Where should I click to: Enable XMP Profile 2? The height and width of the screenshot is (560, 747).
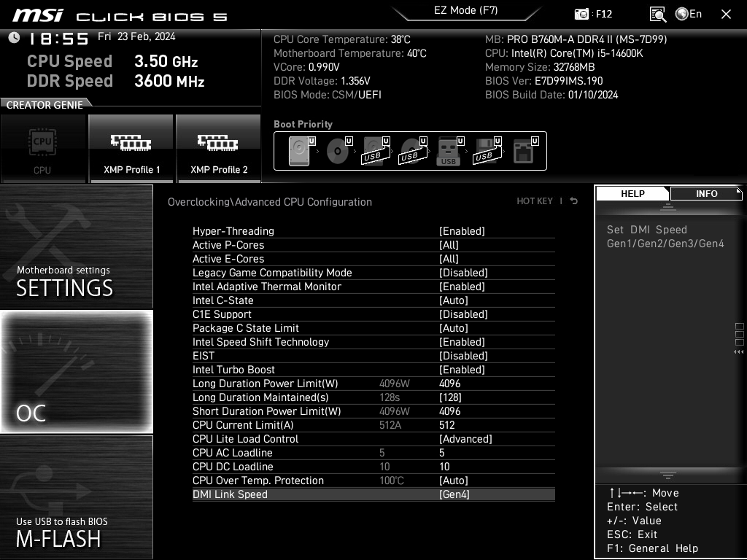click(x=219, y=148)
